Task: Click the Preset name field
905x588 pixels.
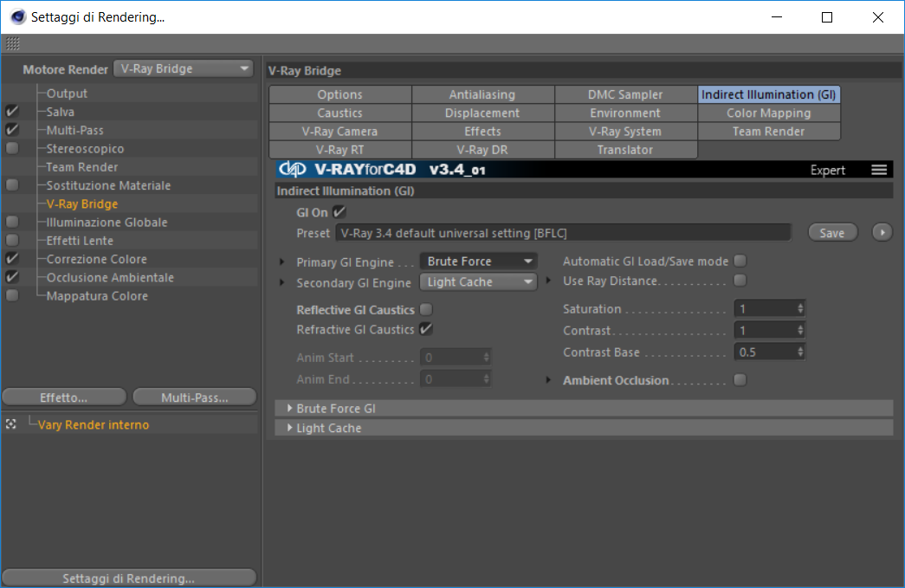Action: pos(563,233)
